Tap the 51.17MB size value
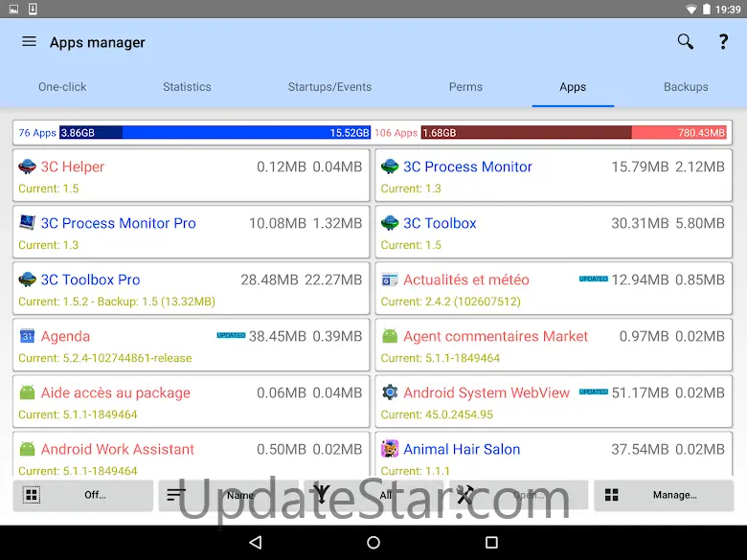This screenshot has width=747, height=560. coord(640,392)
